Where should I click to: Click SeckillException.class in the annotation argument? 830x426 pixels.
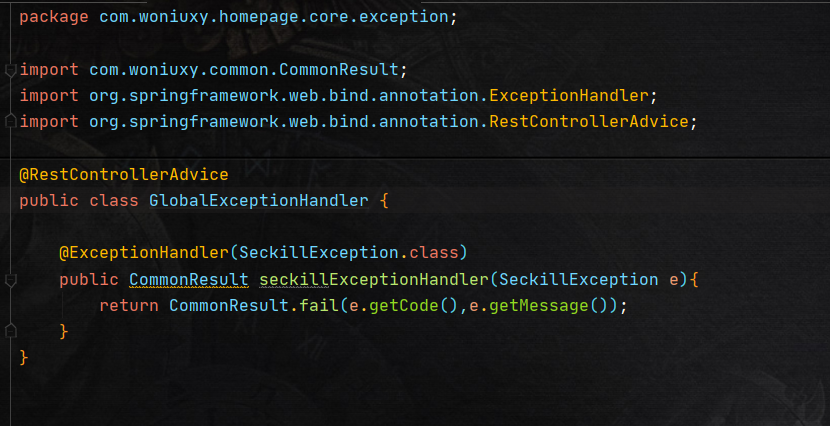point(353,252)
